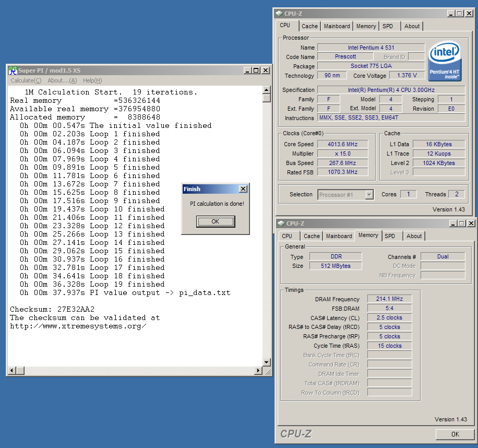This screenshot has width=478, height=448.
Task: Open the Help(H) menu in Super PI
Action: [92, 80]
